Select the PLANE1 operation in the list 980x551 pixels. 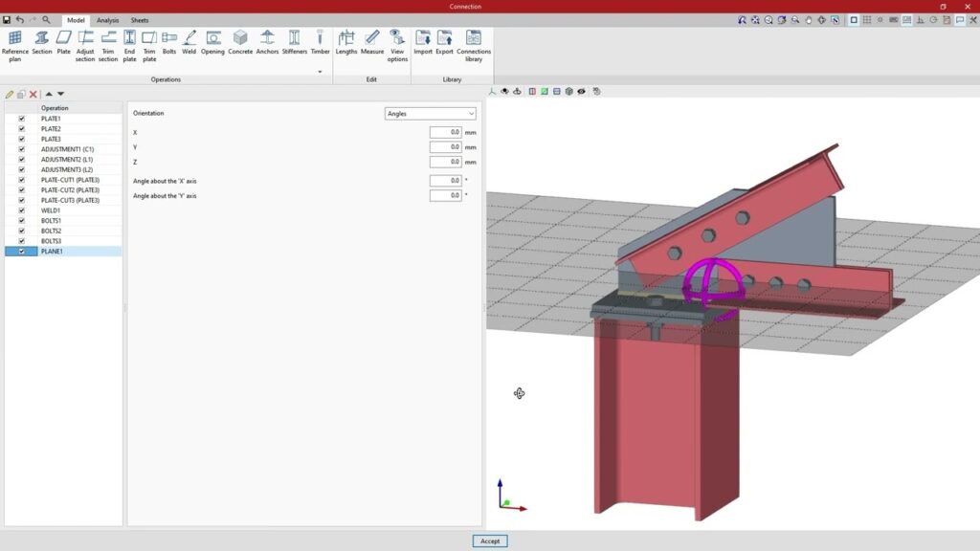(51, 252)
